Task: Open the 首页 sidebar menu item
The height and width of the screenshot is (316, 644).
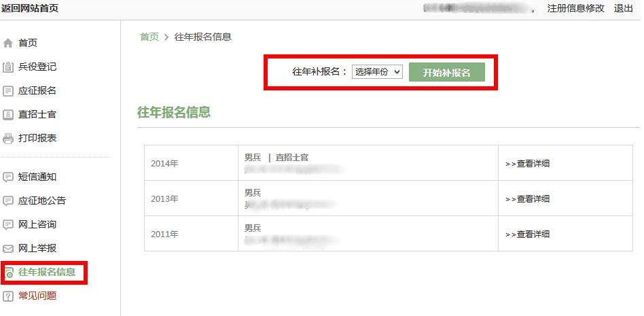Action: 28,43
